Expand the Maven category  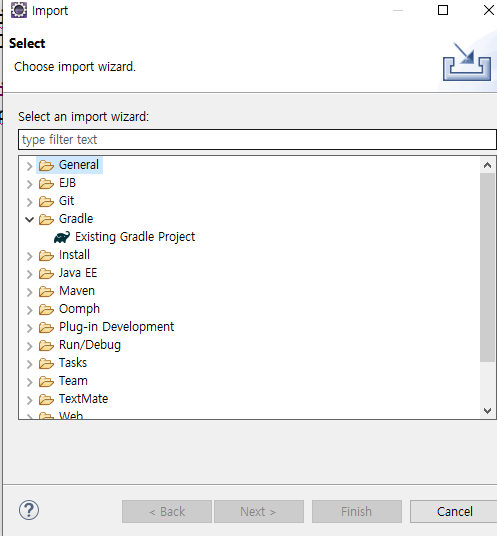(29, 292)
